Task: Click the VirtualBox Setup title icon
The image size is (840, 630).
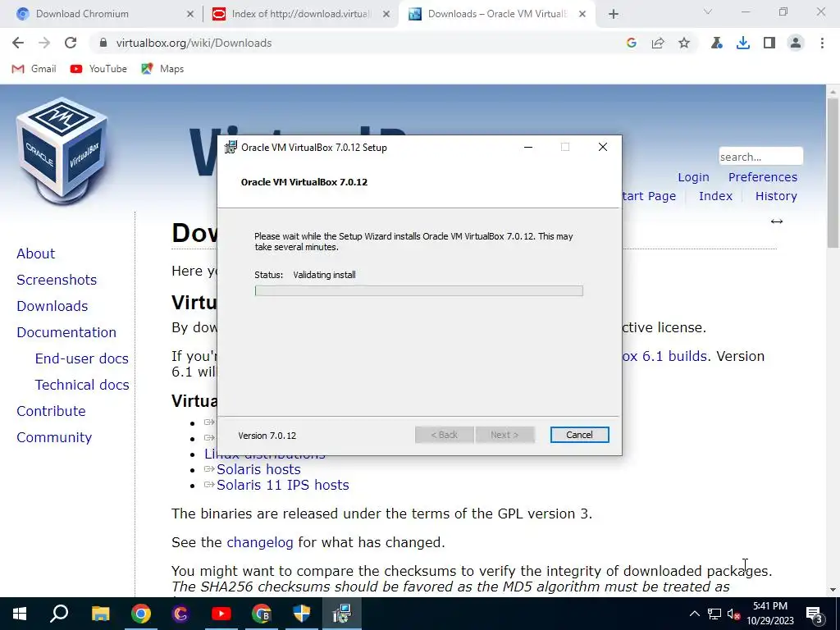Action: coord(231,148)
